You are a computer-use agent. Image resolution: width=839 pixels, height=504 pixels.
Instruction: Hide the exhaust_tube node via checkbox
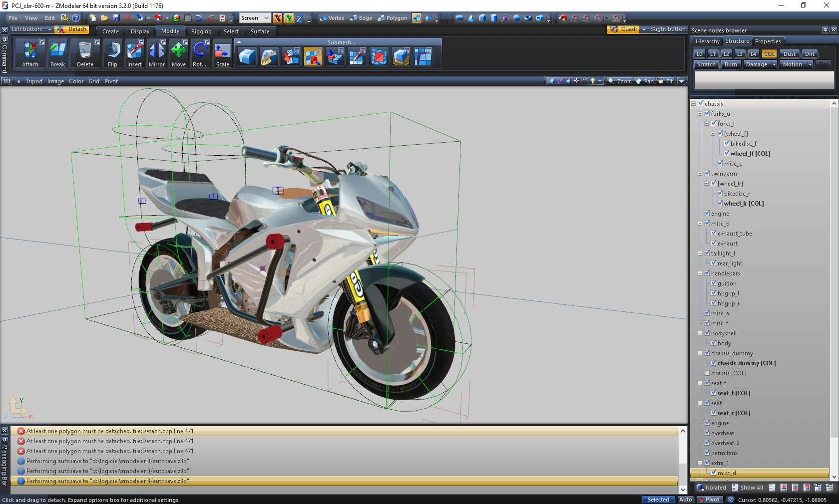[714, 234]
